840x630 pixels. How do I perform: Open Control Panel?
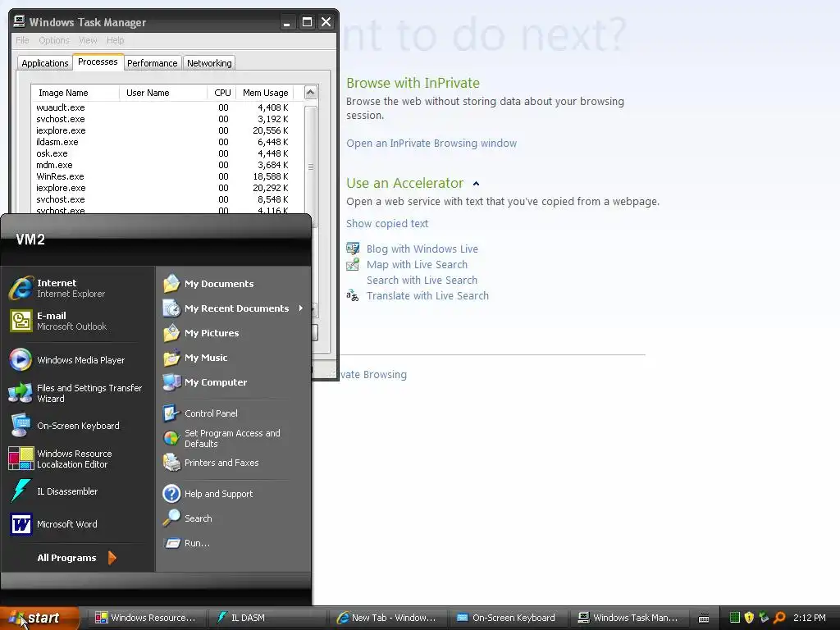point(233,413)
